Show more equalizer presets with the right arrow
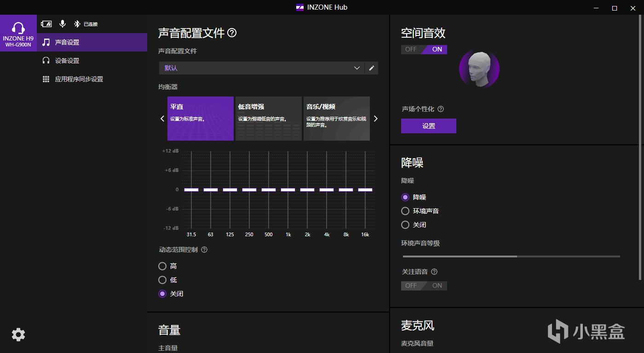This screenshot has width=644, height=353. click(376, 119)
